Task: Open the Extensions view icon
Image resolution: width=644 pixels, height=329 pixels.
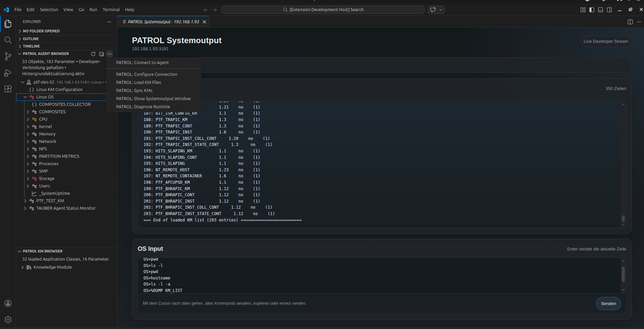Action: click(x=8, y=89)
